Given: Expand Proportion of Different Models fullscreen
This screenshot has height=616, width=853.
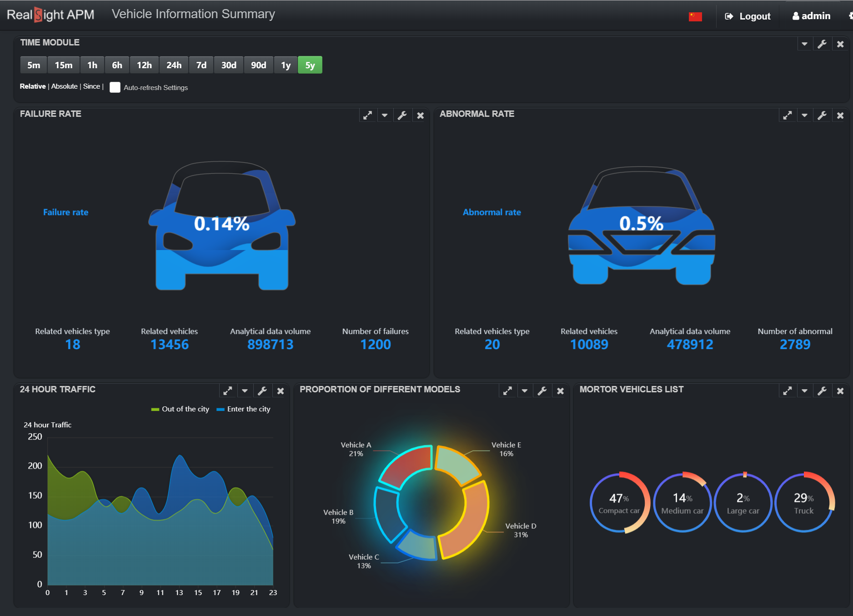Looking at the screenshot, I should 507,391.
